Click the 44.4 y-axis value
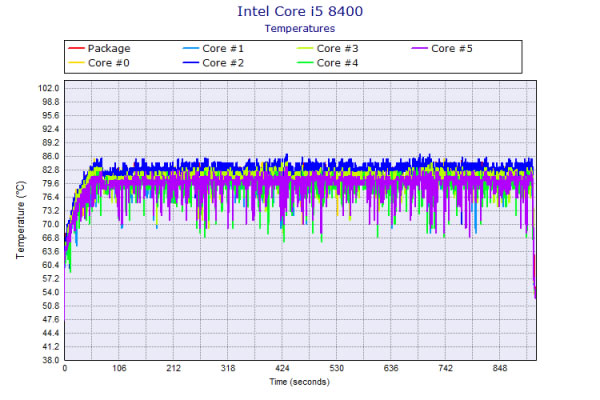 click(51, 333)
